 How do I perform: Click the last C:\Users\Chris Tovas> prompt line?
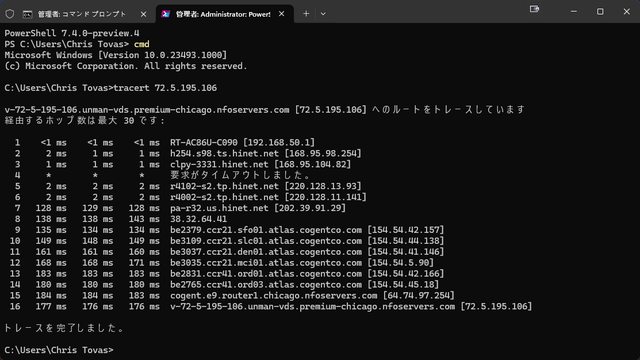(59, 350)
